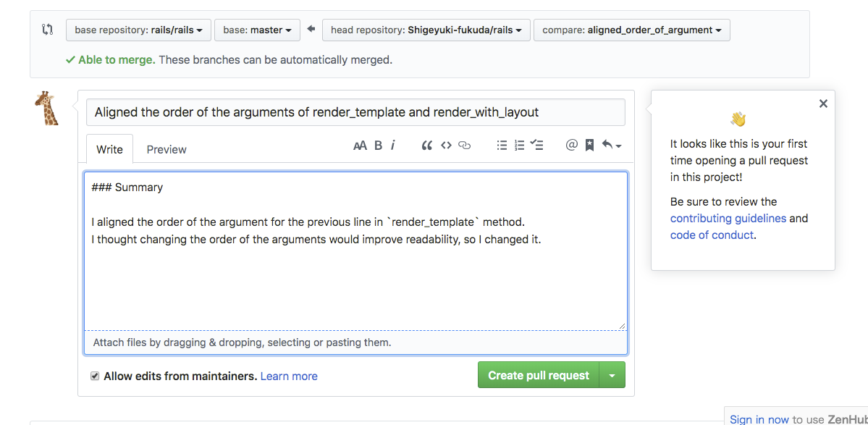Toggle Allow edits from maintainers checkbox
This screenshot has height=425, width=868.
95,376
